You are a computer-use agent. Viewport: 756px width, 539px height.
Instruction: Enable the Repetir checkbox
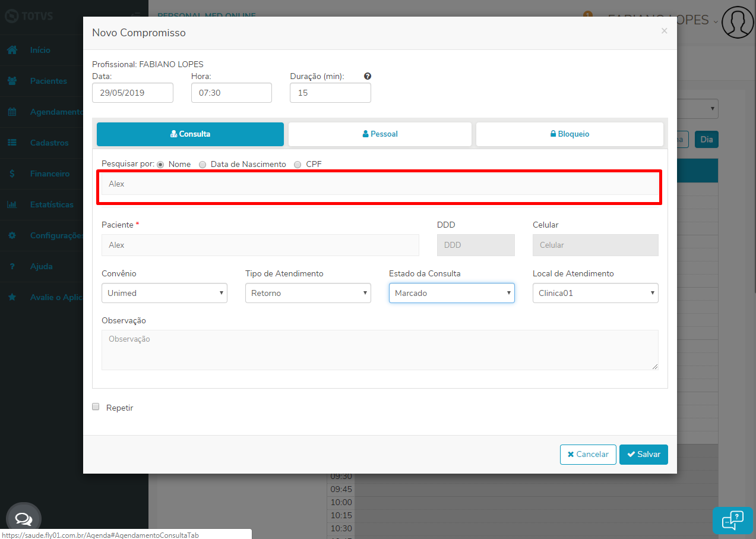pyautogui.click(x=96, y=407)
